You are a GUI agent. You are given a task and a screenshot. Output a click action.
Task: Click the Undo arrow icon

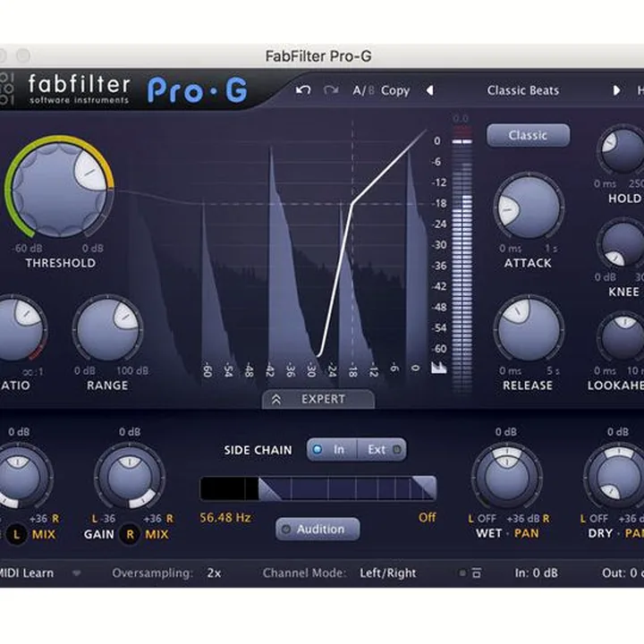(x=303, y=90)
